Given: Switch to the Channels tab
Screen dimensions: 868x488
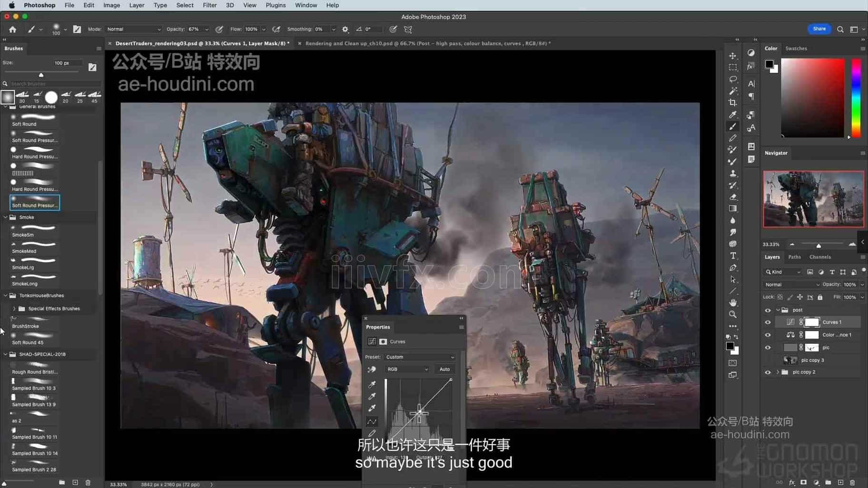Looking at the screenshot, I should pos(820,257).
